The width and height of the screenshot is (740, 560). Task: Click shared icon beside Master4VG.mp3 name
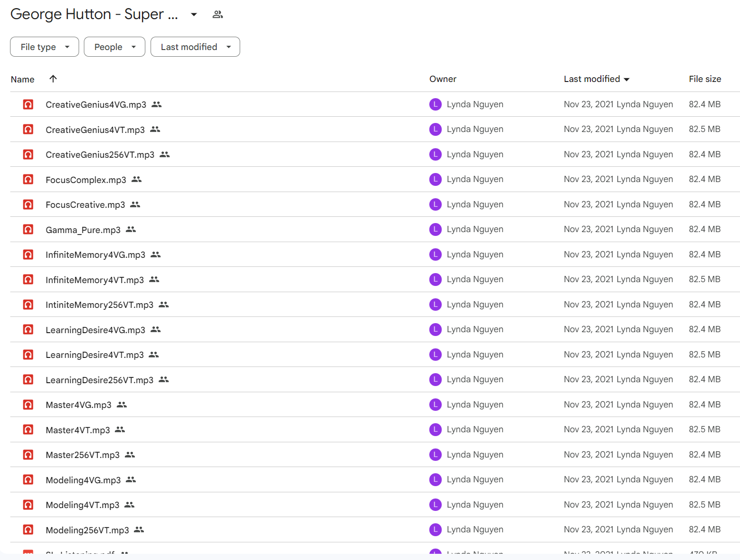[x=122, y=405]
